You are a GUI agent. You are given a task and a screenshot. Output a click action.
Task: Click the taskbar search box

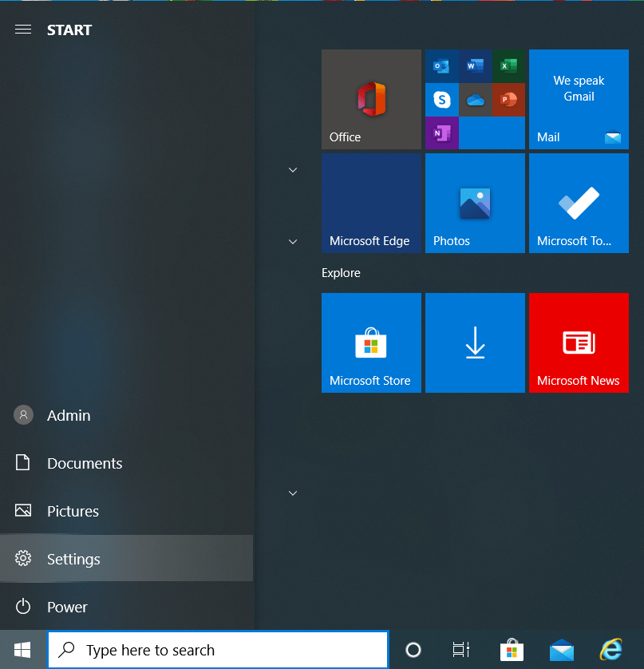point(218,649)
